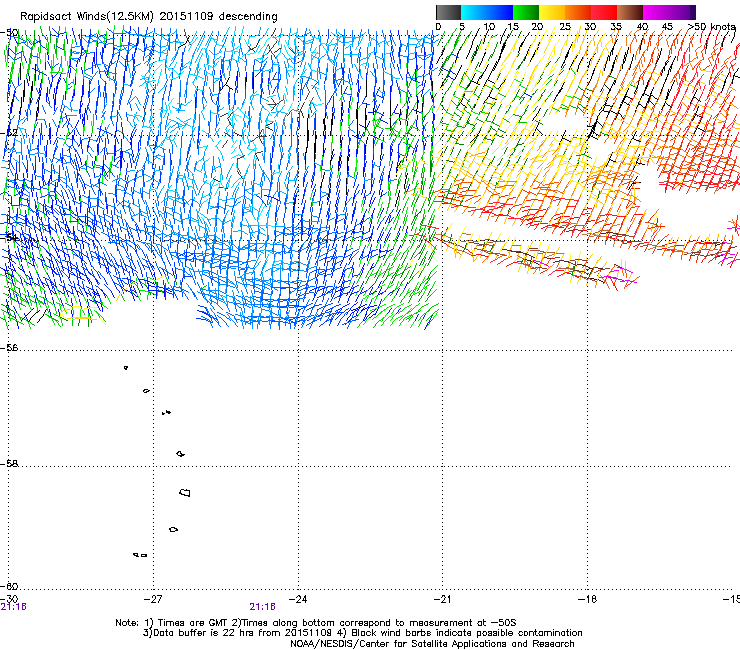Click the -21 longitude axis label
Screen dimensions: 740x650
point(442,599)
